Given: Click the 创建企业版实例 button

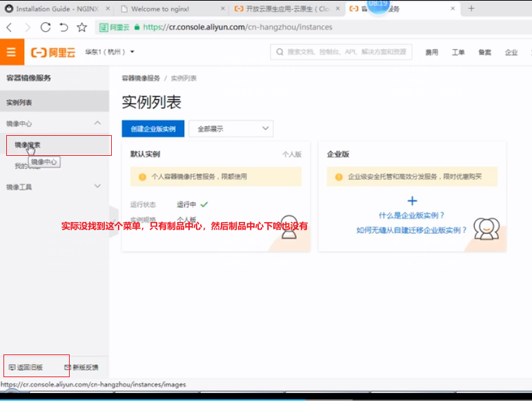Looking at the screenshot, I should tap(153, 128).
